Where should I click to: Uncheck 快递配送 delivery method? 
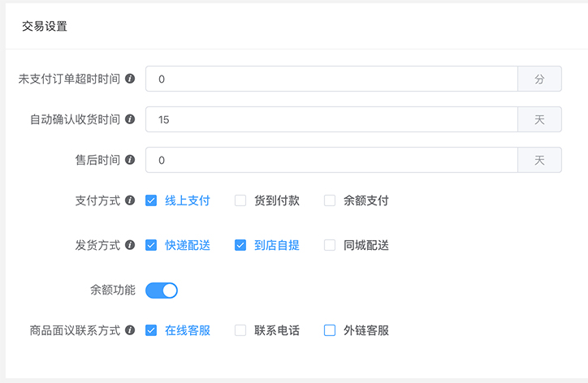click(151, 245)
